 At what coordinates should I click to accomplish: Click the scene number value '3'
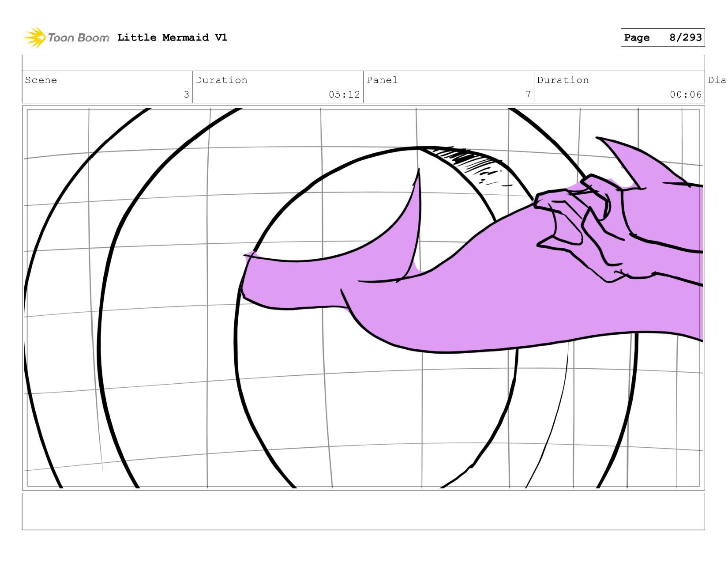pos(186,94)
